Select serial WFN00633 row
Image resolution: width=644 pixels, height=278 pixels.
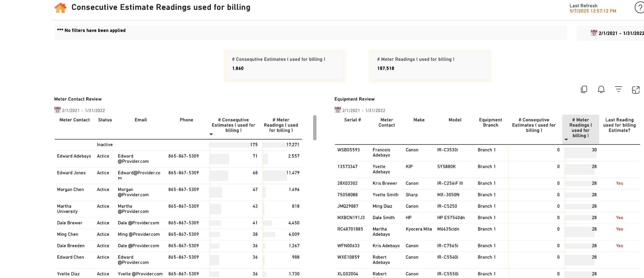487,246
